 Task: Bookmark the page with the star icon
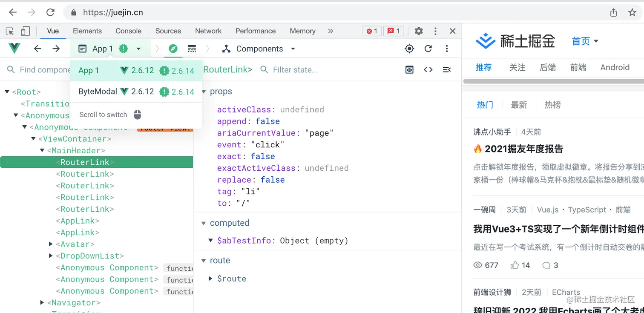coord(632,12)
